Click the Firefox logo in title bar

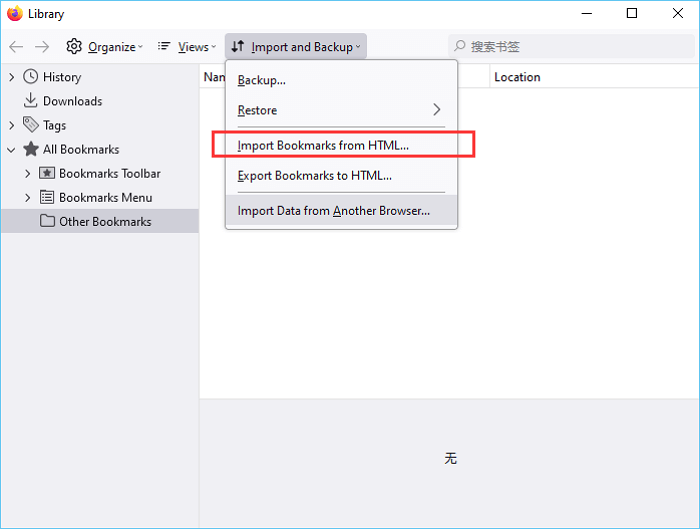[x=15, y=13]
